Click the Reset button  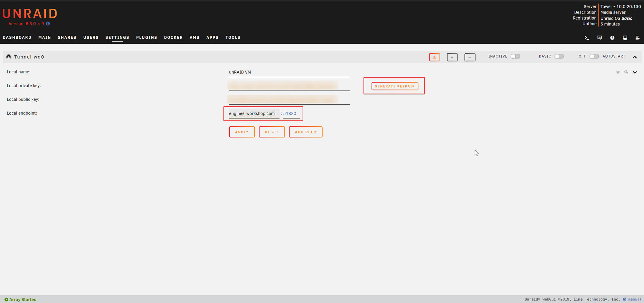click(x=272, y=132)
